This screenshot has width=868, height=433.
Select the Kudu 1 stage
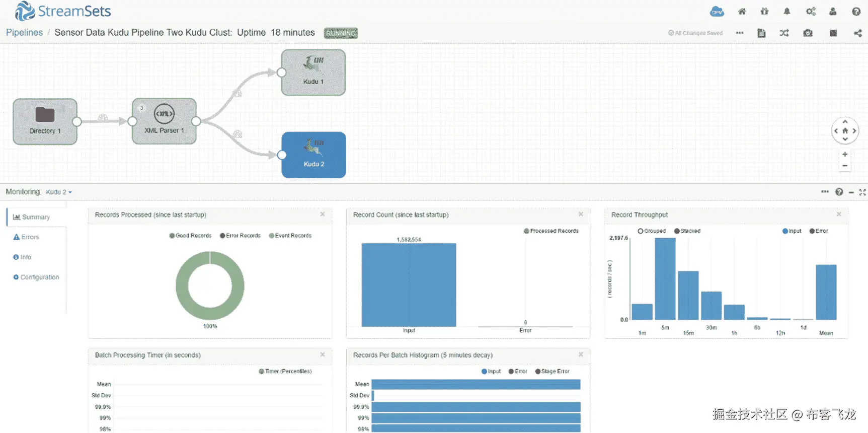click(x=313, y=73)
